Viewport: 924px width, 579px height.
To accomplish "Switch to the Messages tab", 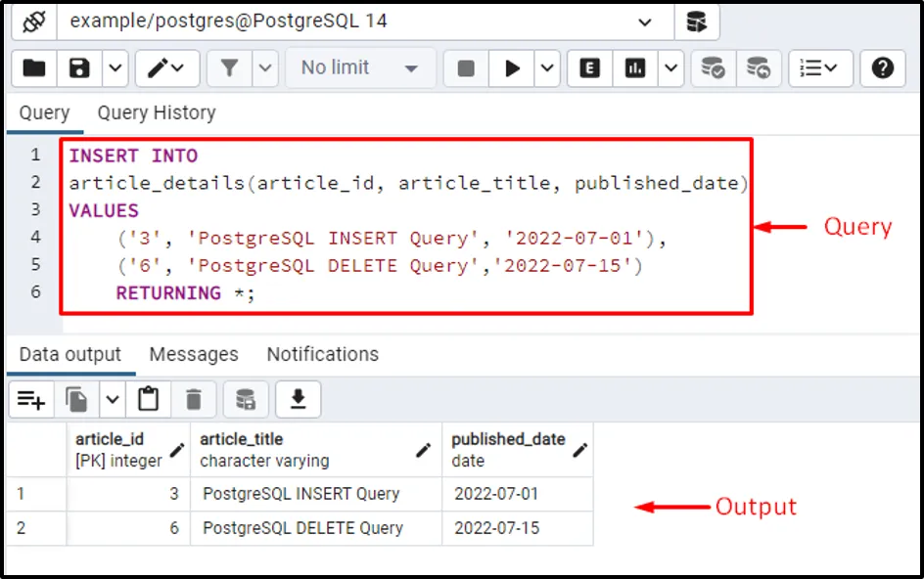I will [x=194, y=355].
